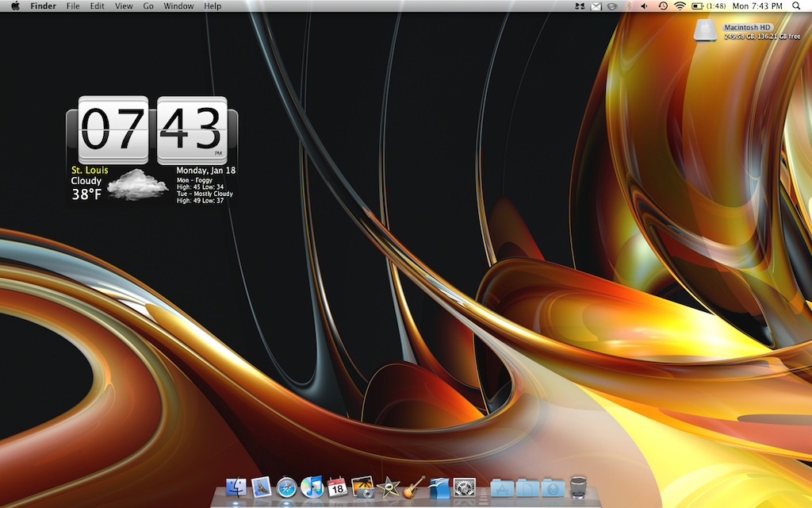
Task: Open Safari browser in the dock
Action: click(286, 487)
